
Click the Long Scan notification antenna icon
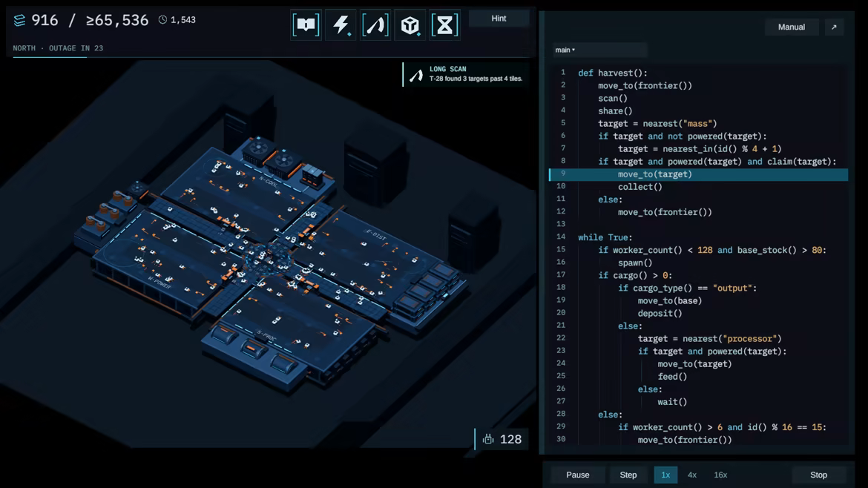click(416, 75)
